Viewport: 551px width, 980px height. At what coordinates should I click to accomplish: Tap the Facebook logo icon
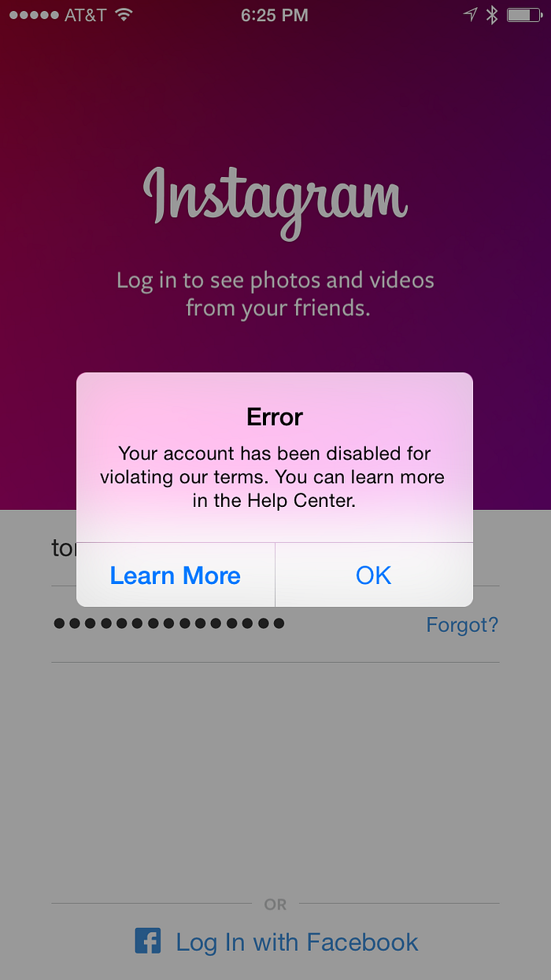(147, 941)
